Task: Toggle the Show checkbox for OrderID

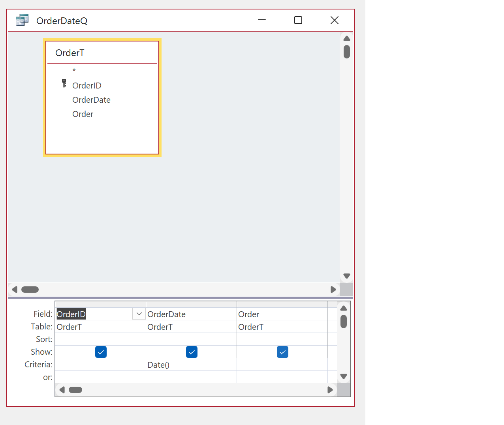Action: [x=101, y=352]
